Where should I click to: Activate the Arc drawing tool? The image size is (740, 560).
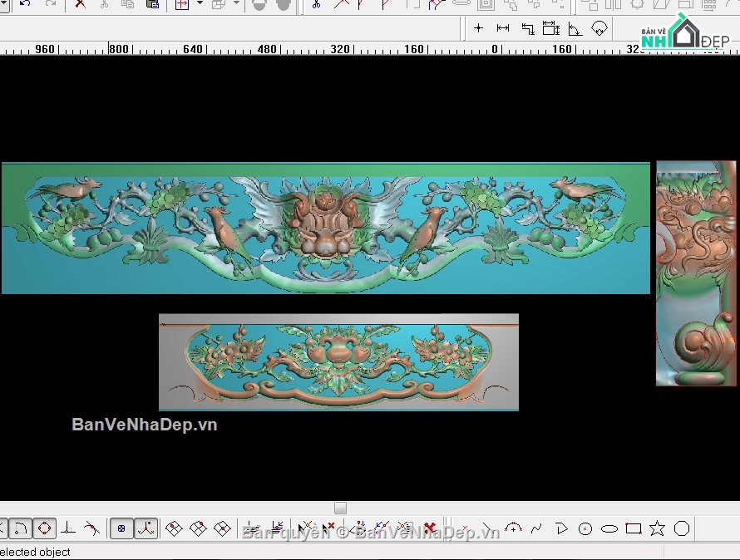click(x=513, y=528)
